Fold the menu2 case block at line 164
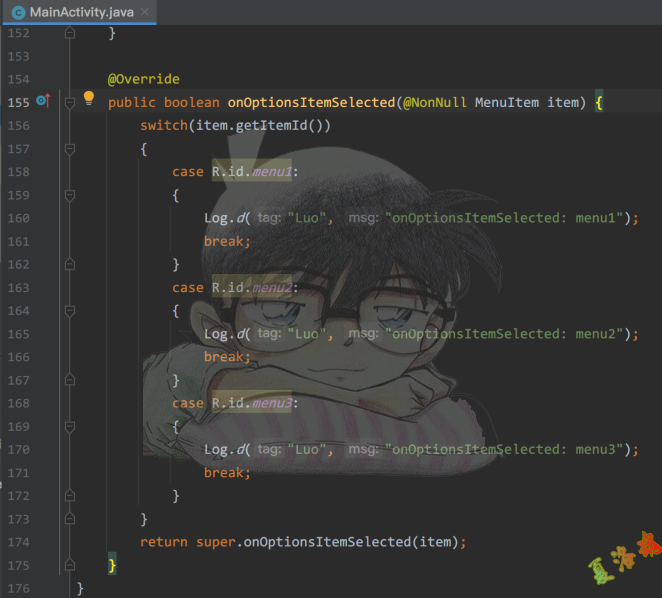662x598 pixels. pos(69,311)
